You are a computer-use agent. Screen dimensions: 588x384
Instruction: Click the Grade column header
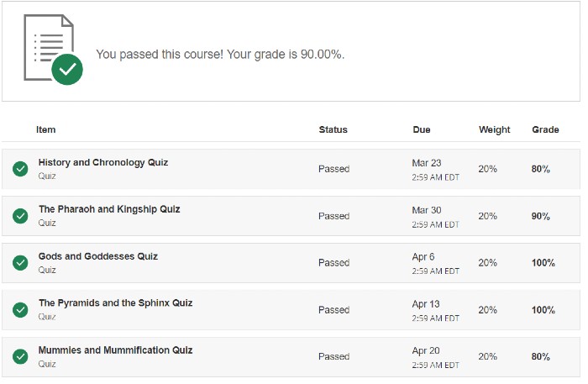(545, 129)
